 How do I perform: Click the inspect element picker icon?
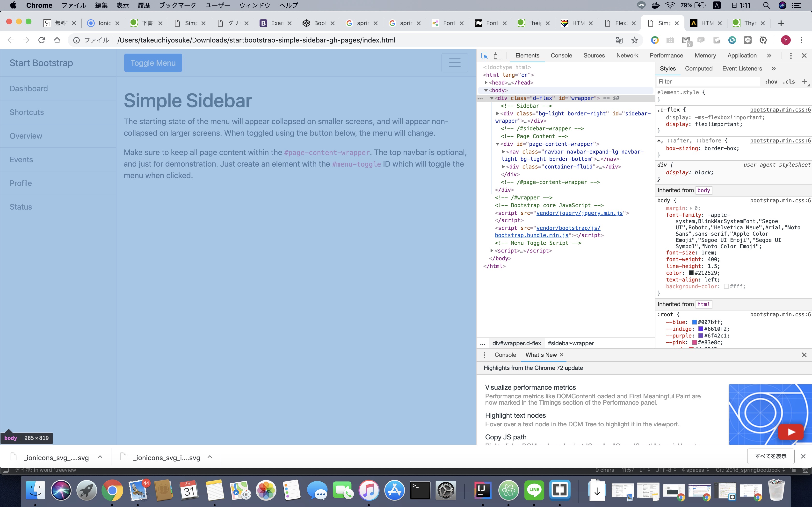[485, 56]
